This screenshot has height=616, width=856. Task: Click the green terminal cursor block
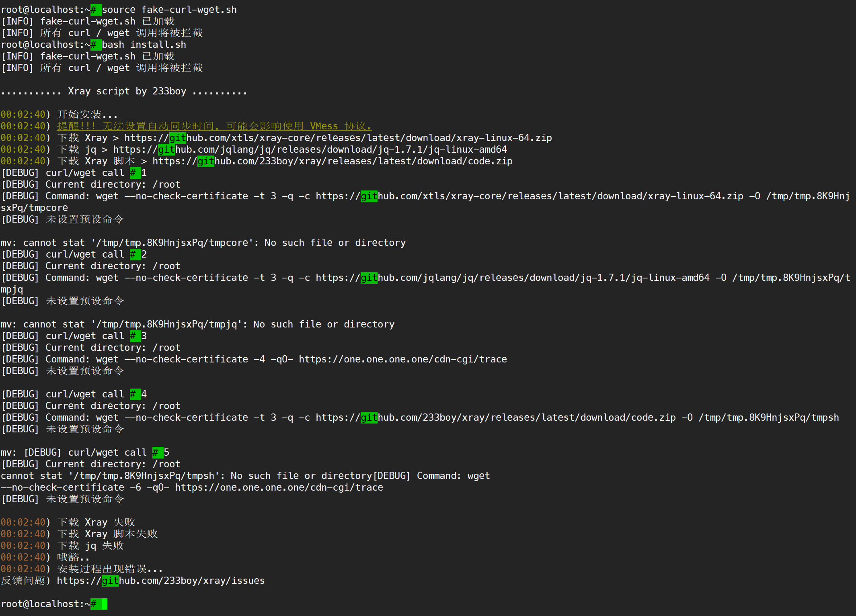[104, 604]
